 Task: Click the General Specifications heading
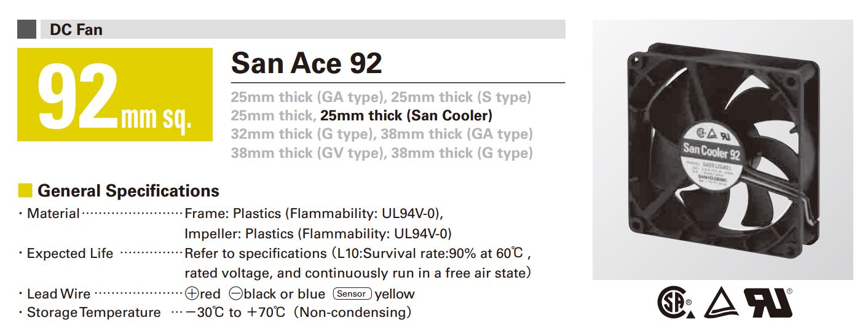coord(128,190)
